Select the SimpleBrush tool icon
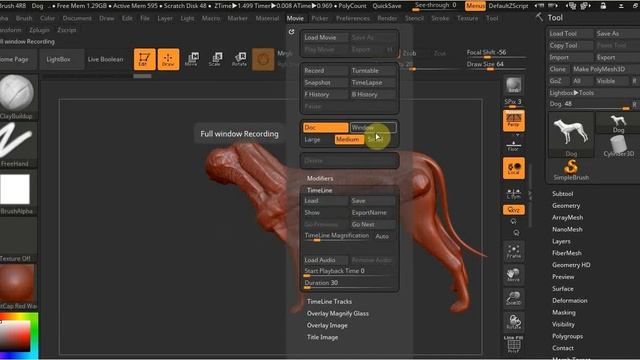The image size is (640, 360). [571, 170]
